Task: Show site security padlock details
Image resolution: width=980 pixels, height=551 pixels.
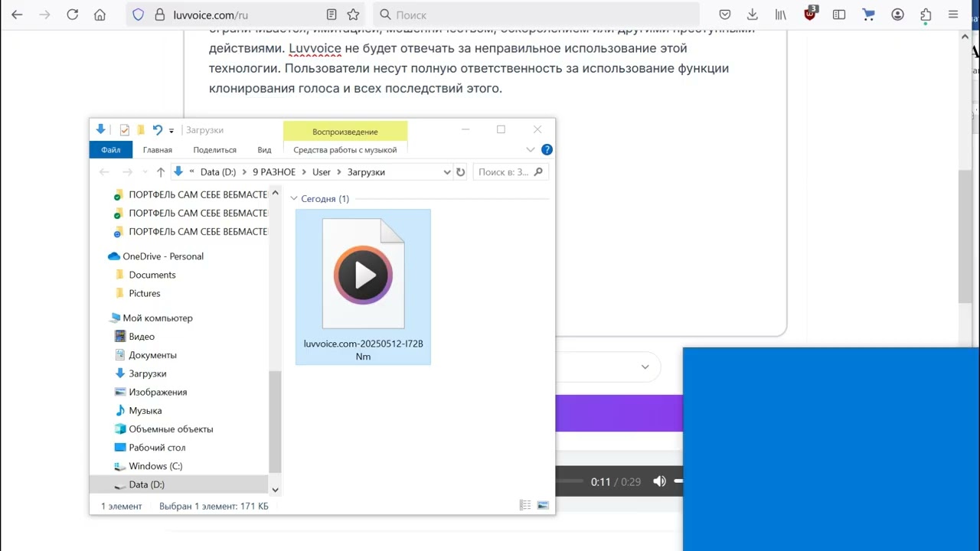Action: 159,15
